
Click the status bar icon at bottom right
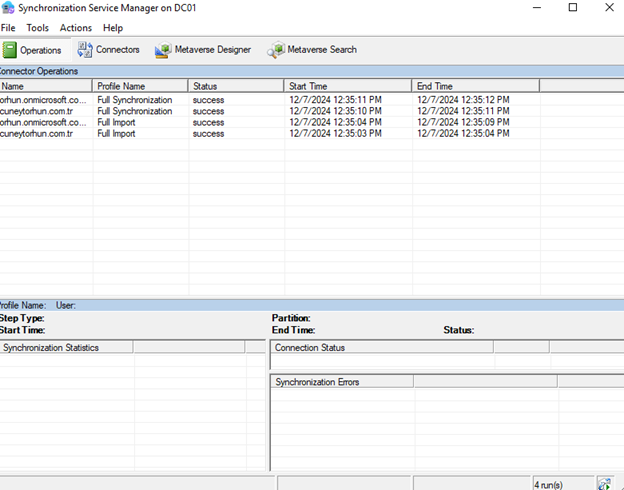pos(604,483)
